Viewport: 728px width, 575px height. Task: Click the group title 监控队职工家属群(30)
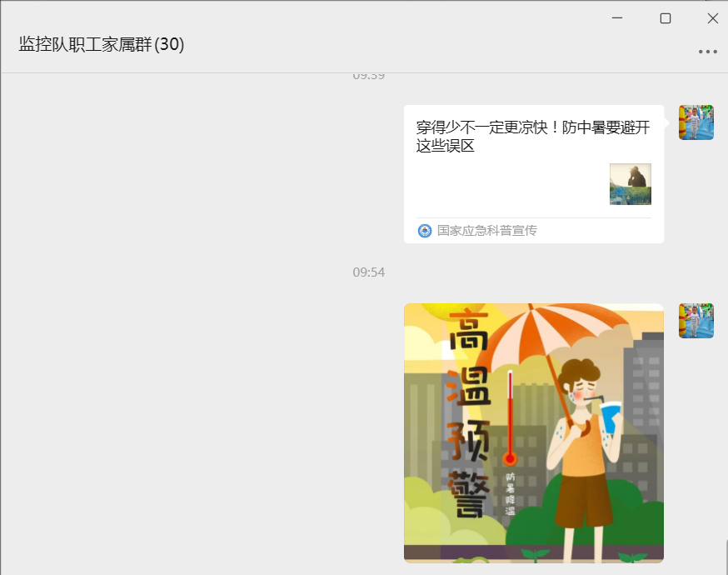(100, 45)
